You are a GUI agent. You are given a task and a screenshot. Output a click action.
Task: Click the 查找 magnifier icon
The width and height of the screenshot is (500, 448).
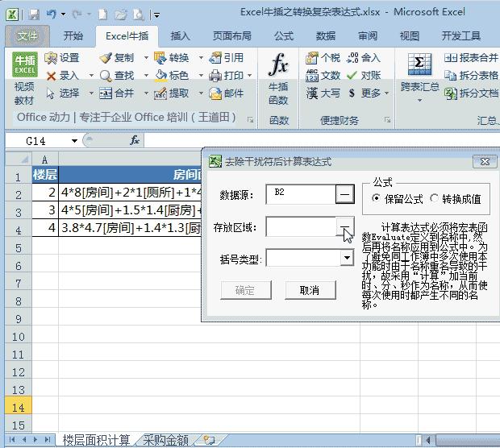coord(105,76)
